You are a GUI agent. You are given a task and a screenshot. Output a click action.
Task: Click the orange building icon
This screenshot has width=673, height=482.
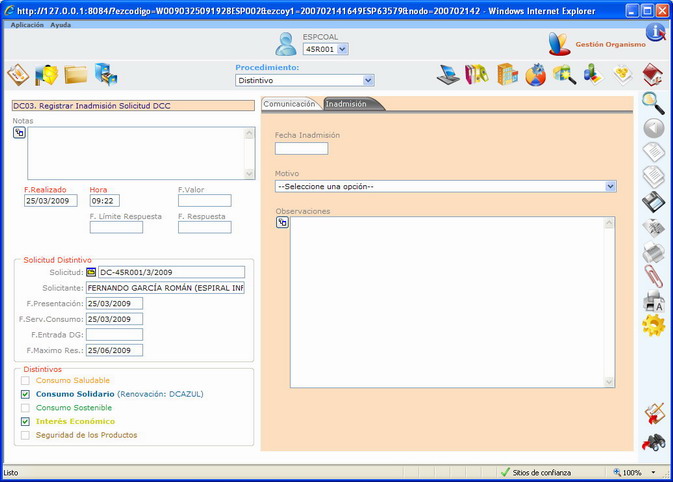tap(507, 75)
